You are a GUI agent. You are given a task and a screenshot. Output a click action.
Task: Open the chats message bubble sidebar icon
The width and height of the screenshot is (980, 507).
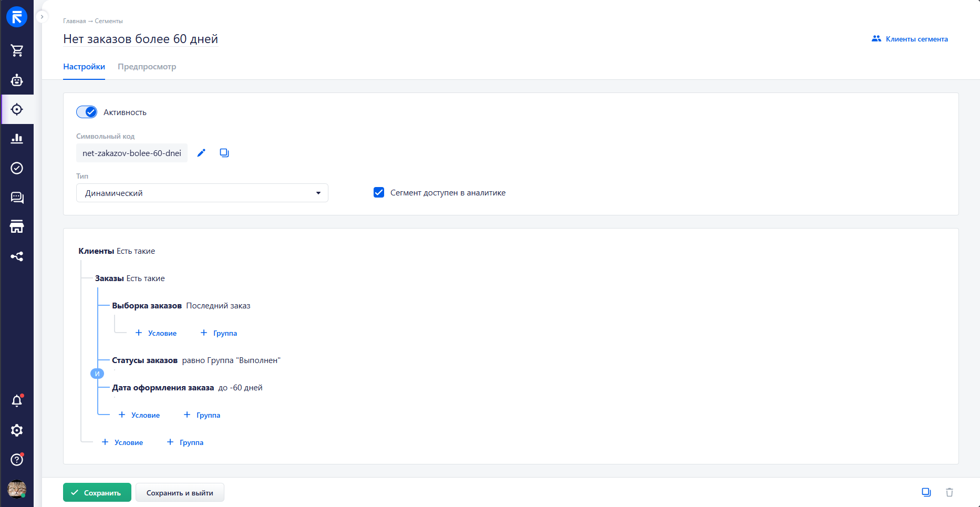(x=17, y=198)
